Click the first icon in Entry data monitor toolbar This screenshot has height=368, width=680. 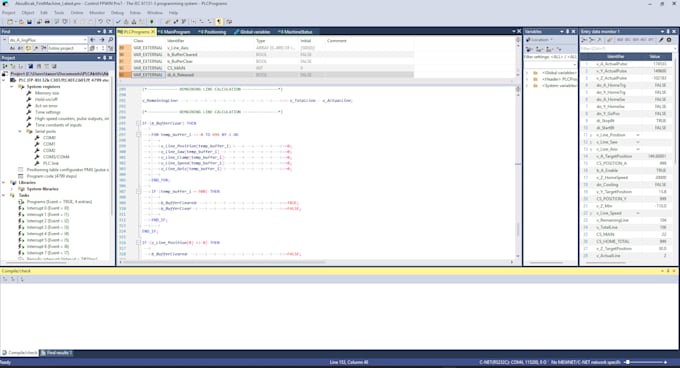click(x=585, y=40)
